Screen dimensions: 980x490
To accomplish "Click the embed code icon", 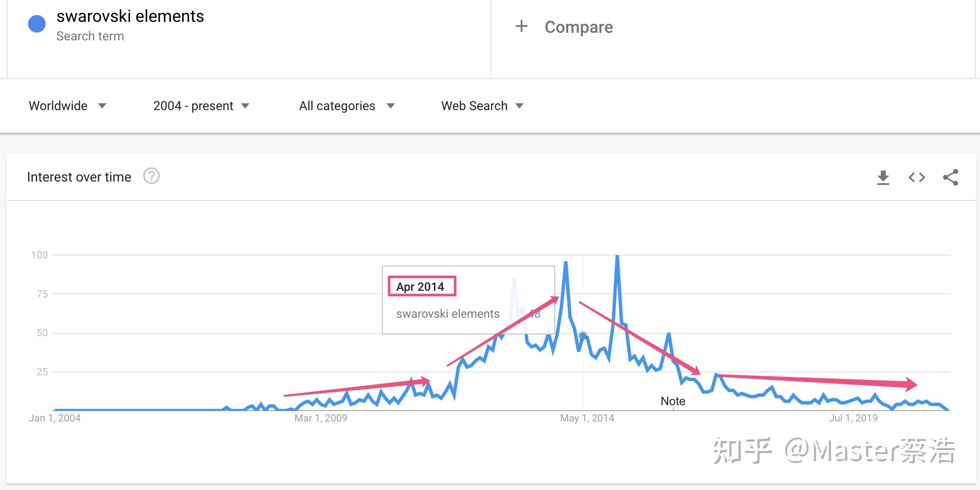I will [x=916, y=177].
